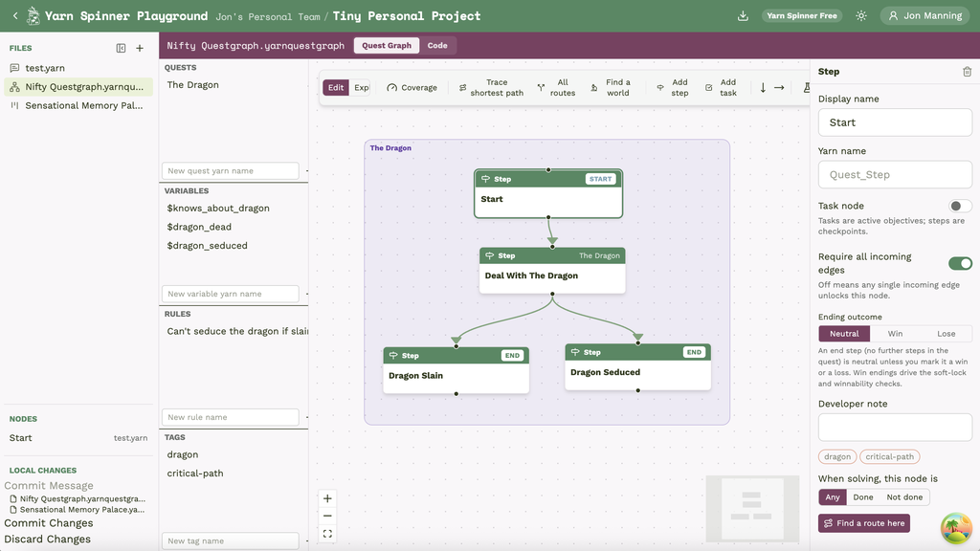Switch to the Code tab
The image size is (980, 551).
(437, 46)
